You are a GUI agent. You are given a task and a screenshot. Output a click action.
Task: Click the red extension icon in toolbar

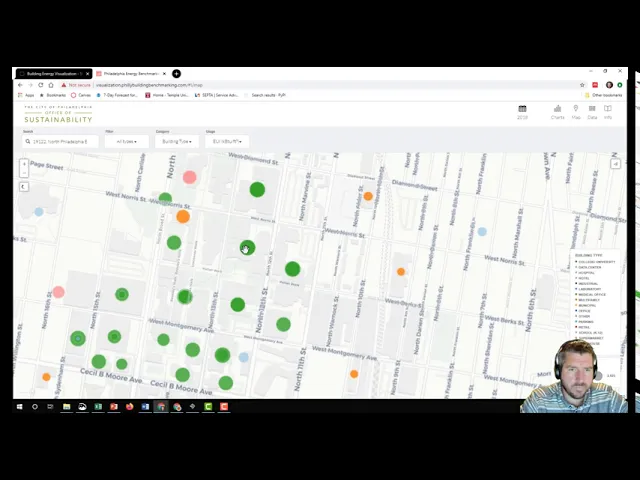pyautogui.click(x=595, y=85)
